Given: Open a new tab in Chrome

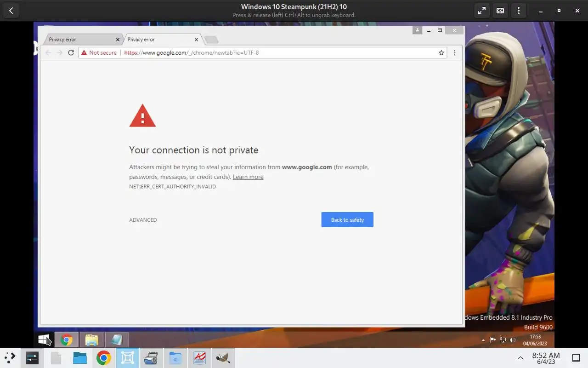Looking at the screenshot, I should pos(211,40).
